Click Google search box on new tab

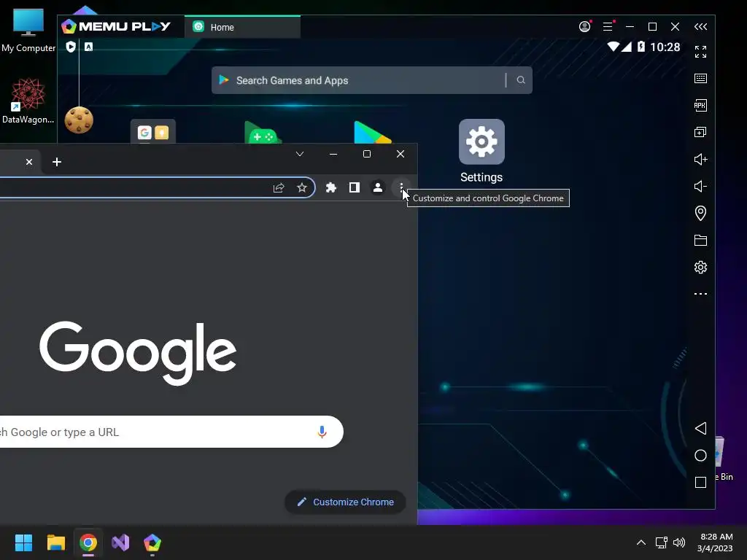(171, 432)
